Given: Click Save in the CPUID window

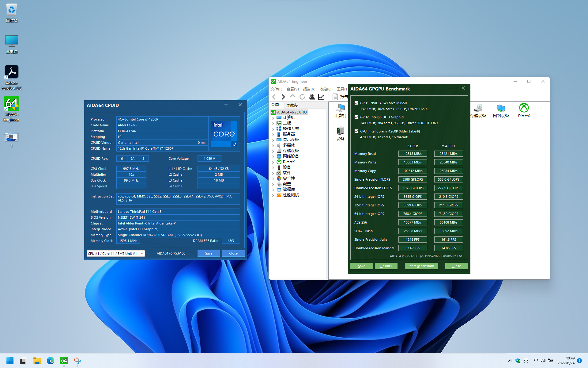Looking at the screenshot, I should [x=209, y=253].
